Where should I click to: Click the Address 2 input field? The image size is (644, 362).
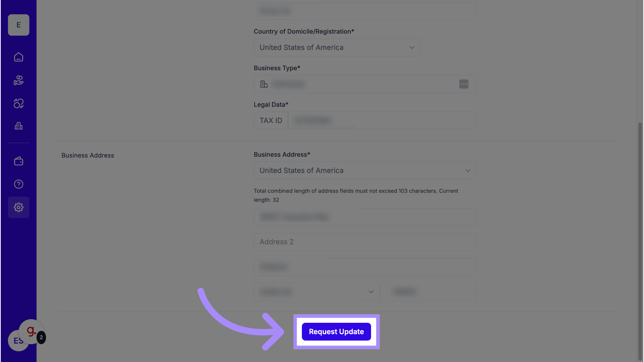pyautogui.click(x=365, y=242)
